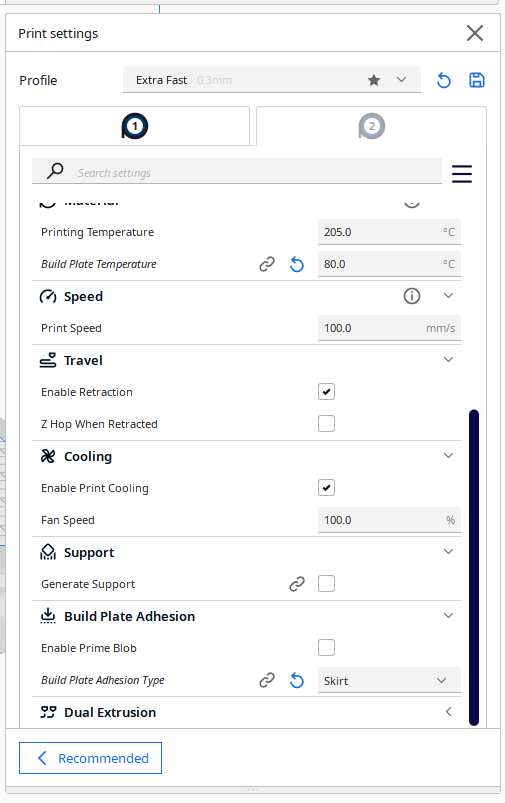The image size is (505, 803).
Task: Open Speed section info icon
Action: point(412,296)
